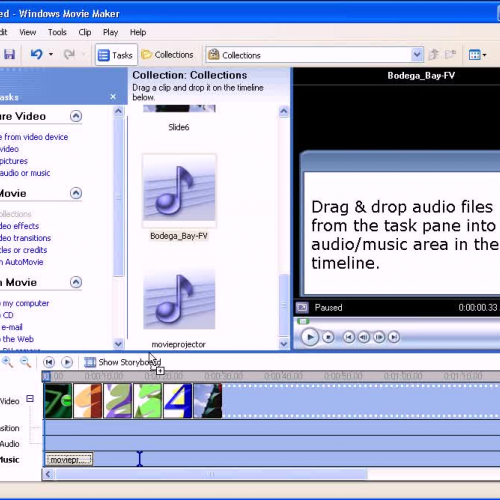Click timeline ruler at 0:00:30.00
500x500 pixels.
click(x=223, y=376)
